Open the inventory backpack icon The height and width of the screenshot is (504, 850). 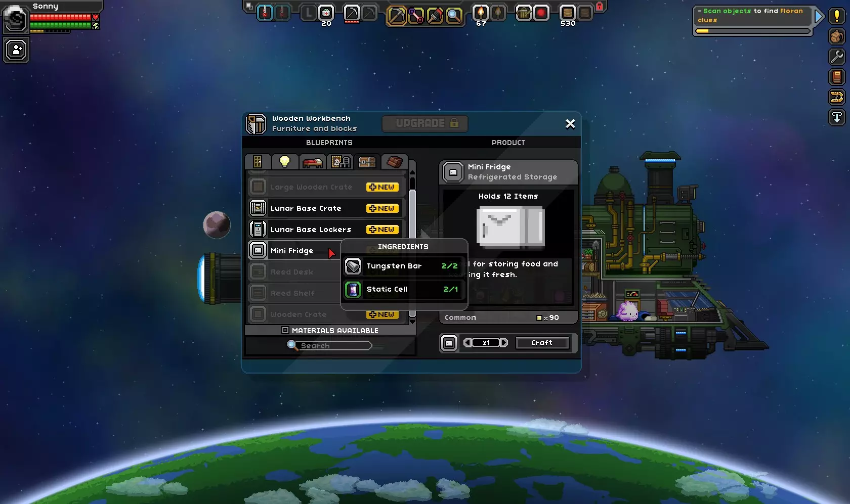point(837,36)
